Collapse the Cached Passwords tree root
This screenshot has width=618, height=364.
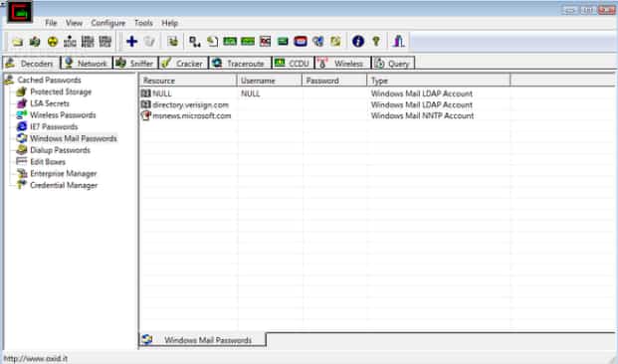pos(50,80)
